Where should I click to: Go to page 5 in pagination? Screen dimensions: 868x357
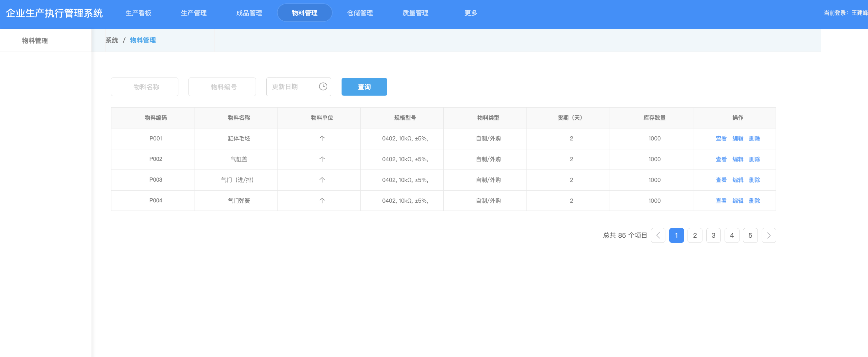[x=750, y=236]
